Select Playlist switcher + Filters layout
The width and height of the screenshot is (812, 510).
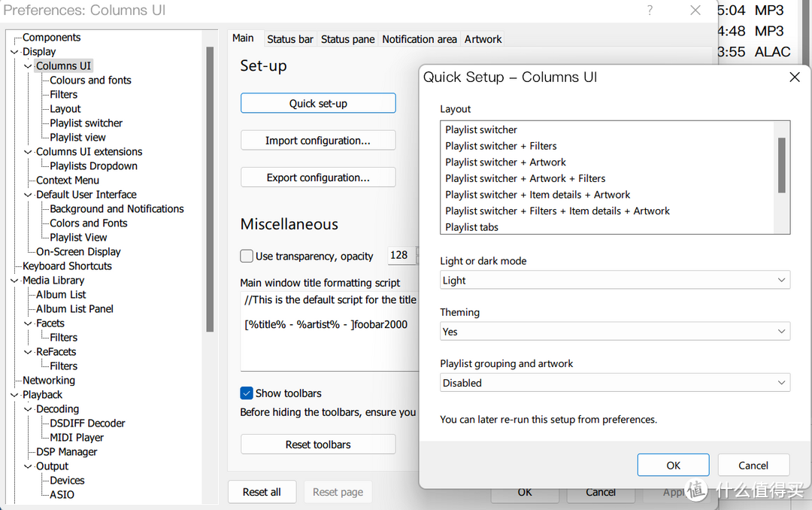tap(607, 146)
